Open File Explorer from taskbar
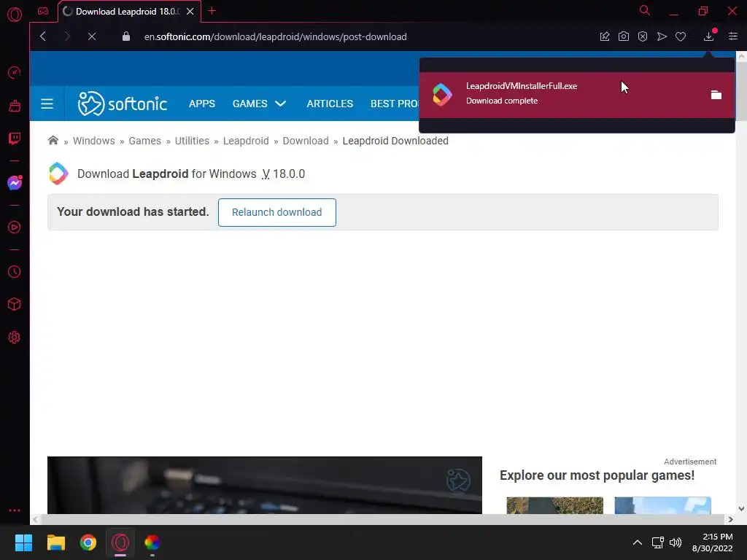The width and height of the screenshot is (747, 560). tap(55, 542)
